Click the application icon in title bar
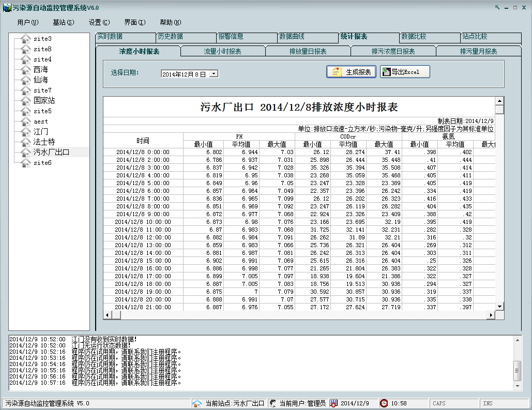Image resolution: width=532 pixels, height=410 pixels. click(7, 8)
